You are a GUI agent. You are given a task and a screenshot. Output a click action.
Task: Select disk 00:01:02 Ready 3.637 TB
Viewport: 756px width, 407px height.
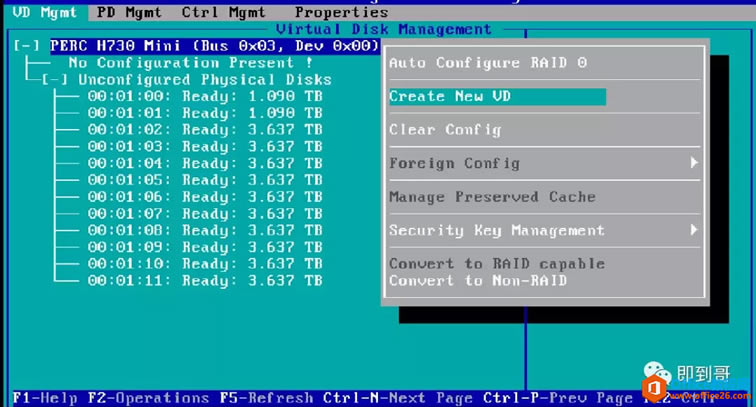(x=205, y=130)
